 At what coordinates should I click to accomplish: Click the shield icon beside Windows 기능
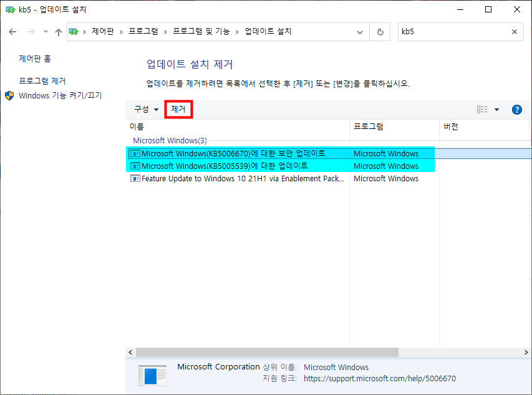pos(9,95)
